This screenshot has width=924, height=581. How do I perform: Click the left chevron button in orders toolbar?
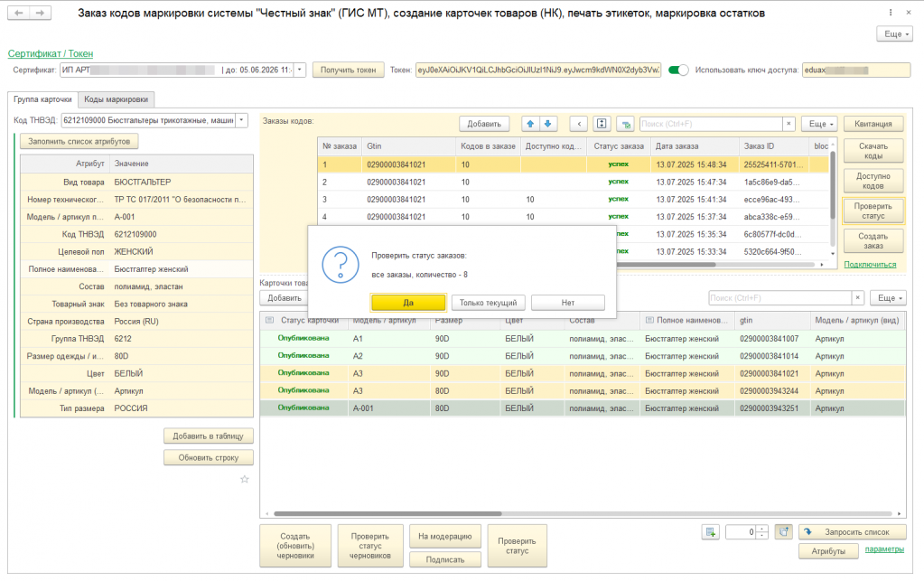[577, 124]
